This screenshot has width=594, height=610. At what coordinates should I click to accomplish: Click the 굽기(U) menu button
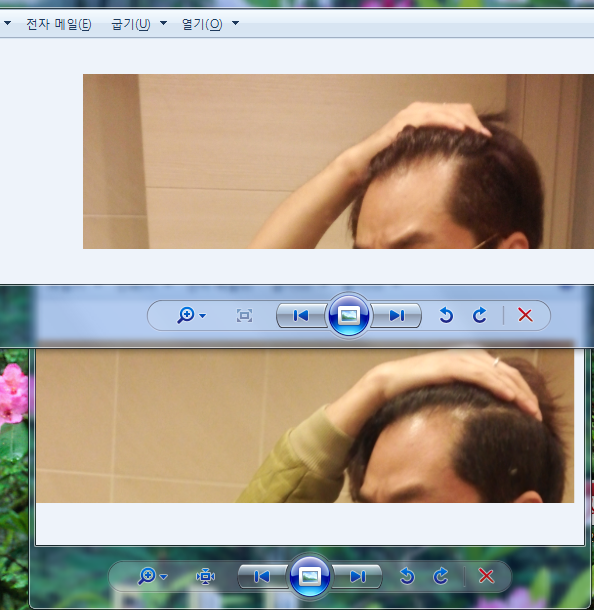(131, 24)
